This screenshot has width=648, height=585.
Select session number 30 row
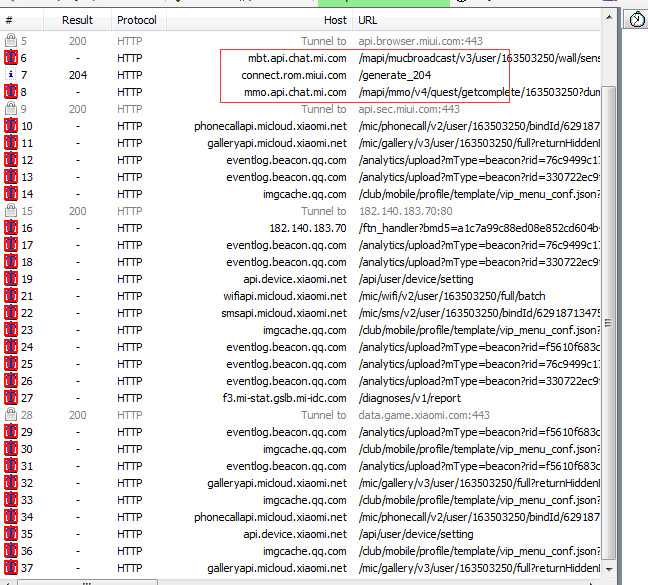300,449
